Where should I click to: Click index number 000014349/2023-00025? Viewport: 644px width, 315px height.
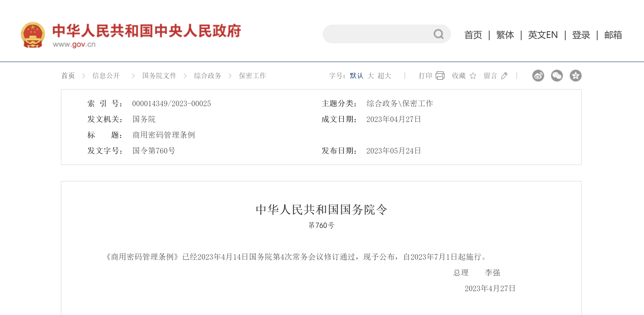(172, 103)
